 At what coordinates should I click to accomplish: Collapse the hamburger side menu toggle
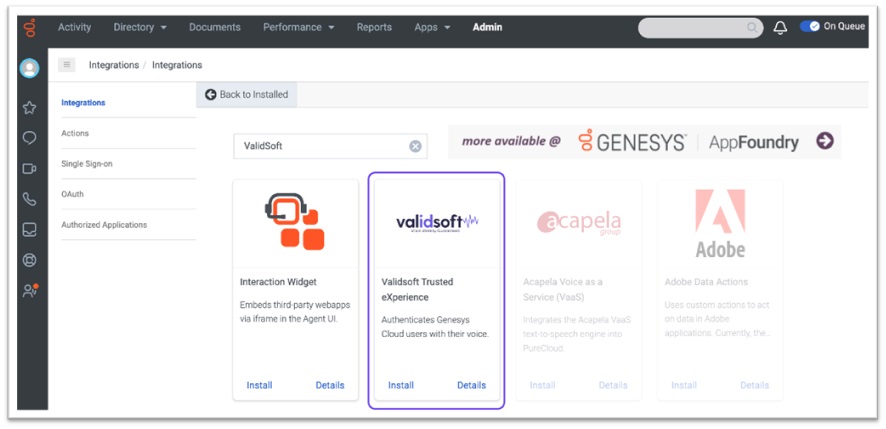pos(67,65)
